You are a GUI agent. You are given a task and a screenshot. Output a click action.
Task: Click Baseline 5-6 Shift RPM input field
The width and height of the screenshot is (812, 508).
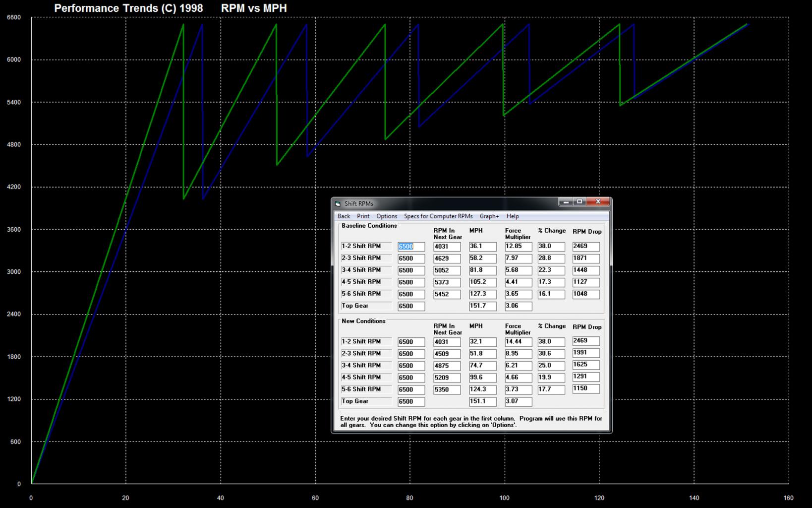(411, 294)
